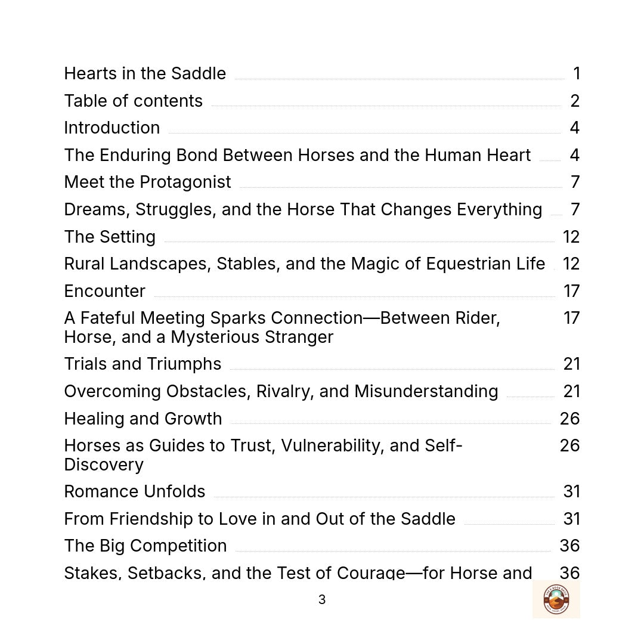Jump to the Introduction chapter

tap(112, 128)
